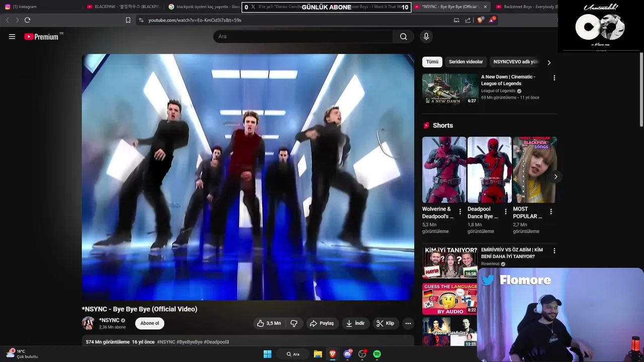Open options menu for A New Dawn video

(554, 78)
